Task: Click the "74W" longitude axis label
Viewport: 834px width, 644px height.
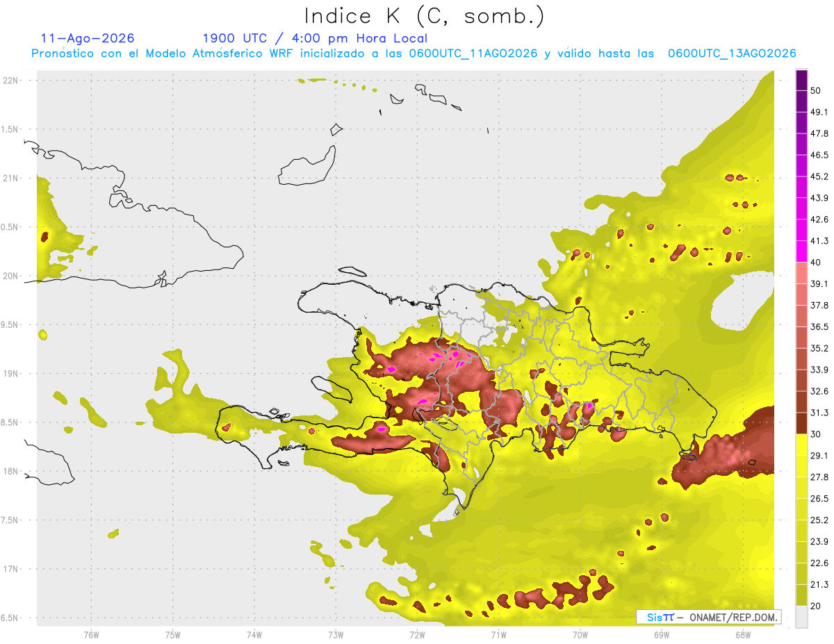Action: pos(254,634)
